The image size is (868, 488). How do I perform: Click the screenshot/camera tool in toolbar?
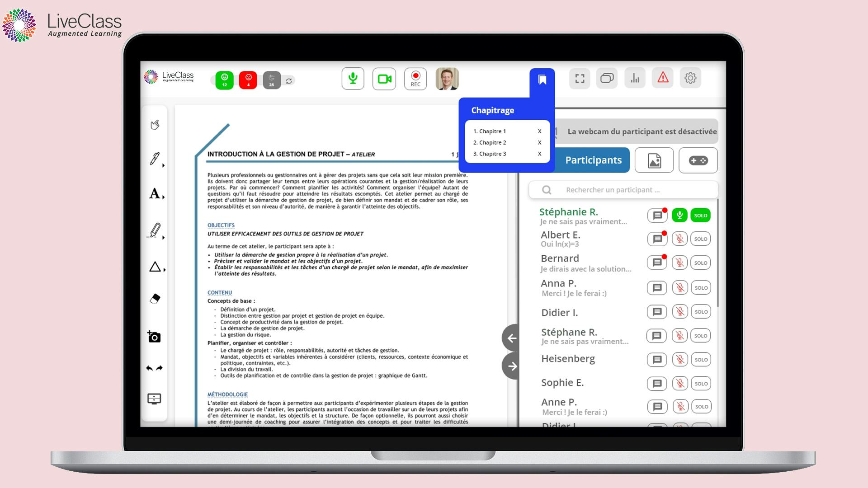pyautogui.click(x=155, y=337)
